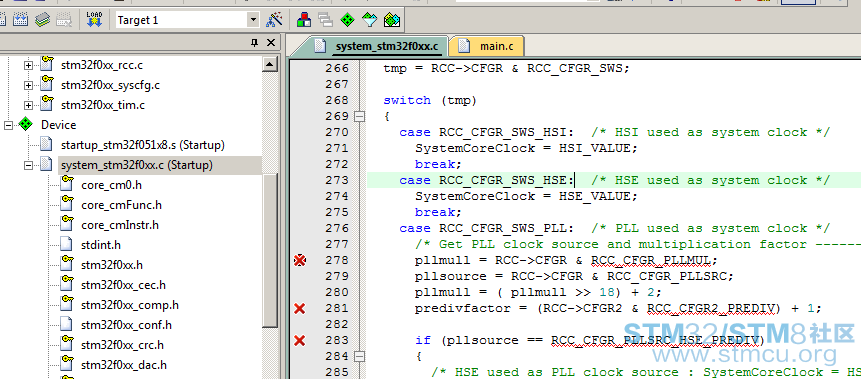
Task: Click the document icon on main.c tab
Action: [464, 46]
